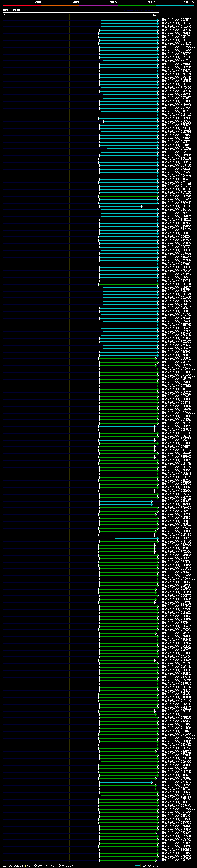The image size is (197, 868).
Task: Select the query name BP029445
Action: coord(11,10)
